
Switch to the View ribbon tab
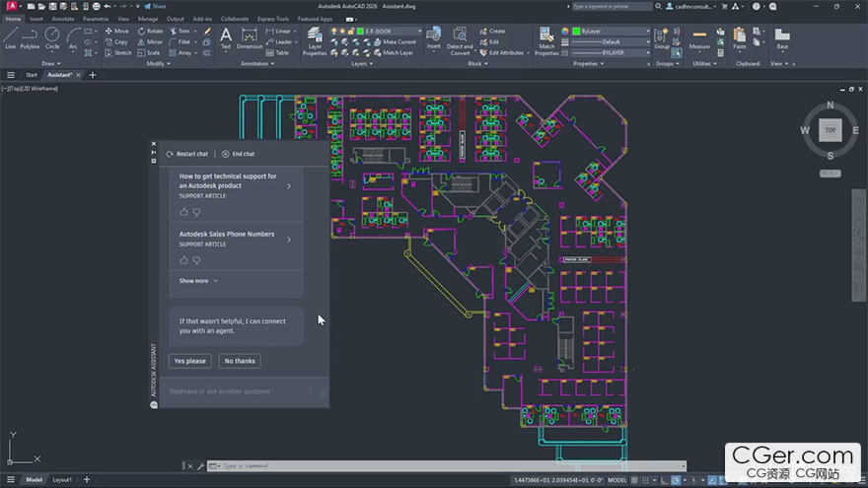[123, 19]
